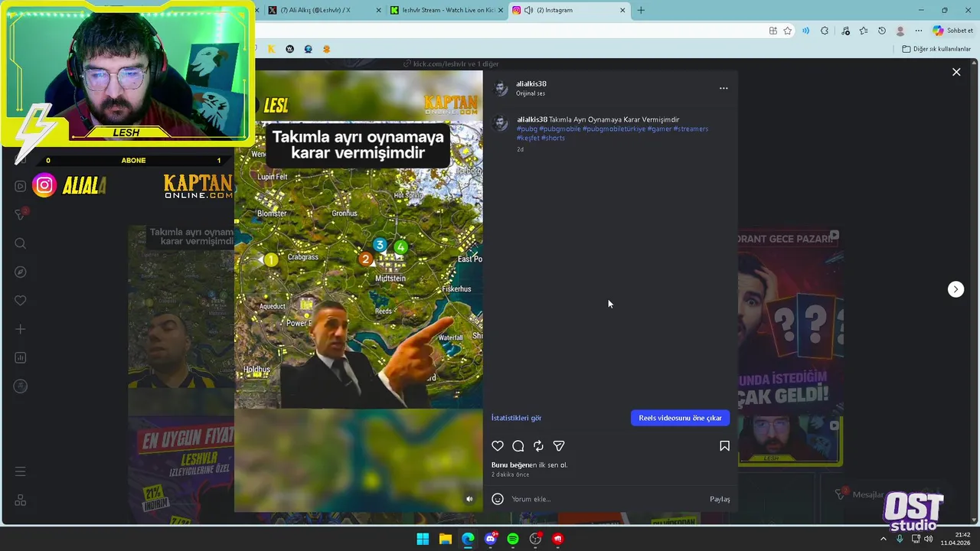Open File Explorer from taskbar
Viewport: 980px width, 551px height.
tap(445, 539)
